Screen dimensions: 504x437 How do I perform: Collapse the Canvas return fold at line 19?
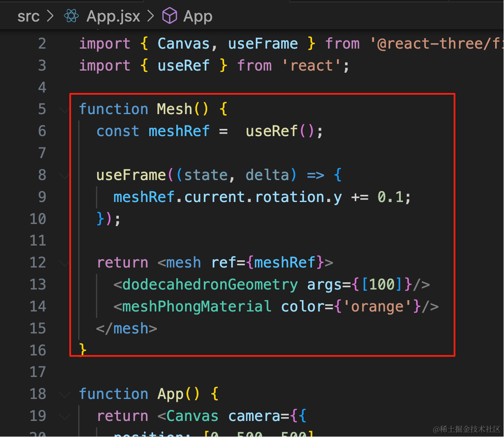tap(64, 416)
